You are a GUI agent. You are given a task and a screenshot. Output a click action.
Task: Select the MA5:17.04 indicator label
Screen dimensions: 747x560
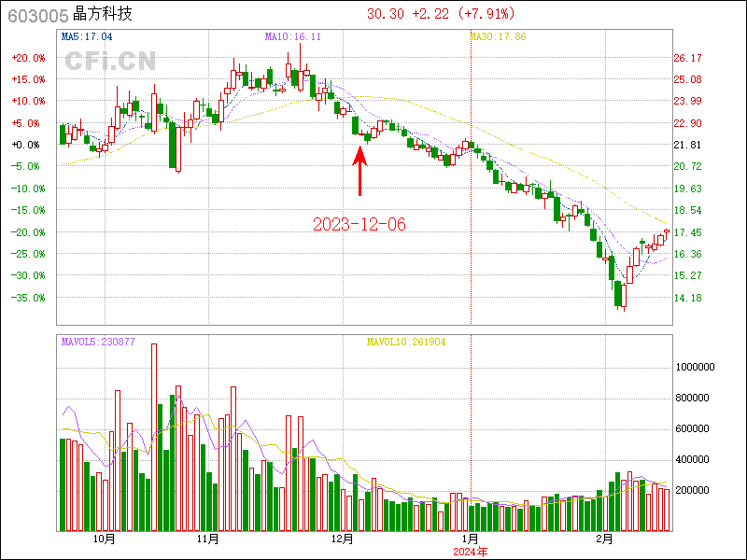(x=87, y=36)
